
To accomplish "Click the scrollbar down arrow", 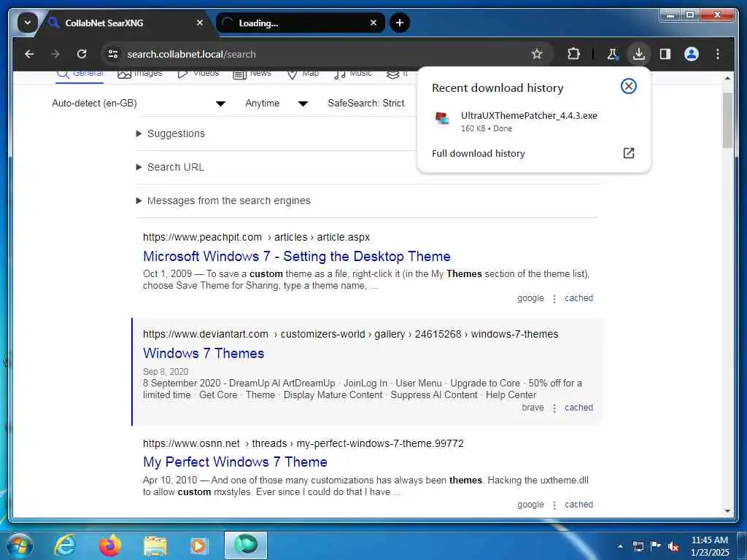I will point(727,511).
